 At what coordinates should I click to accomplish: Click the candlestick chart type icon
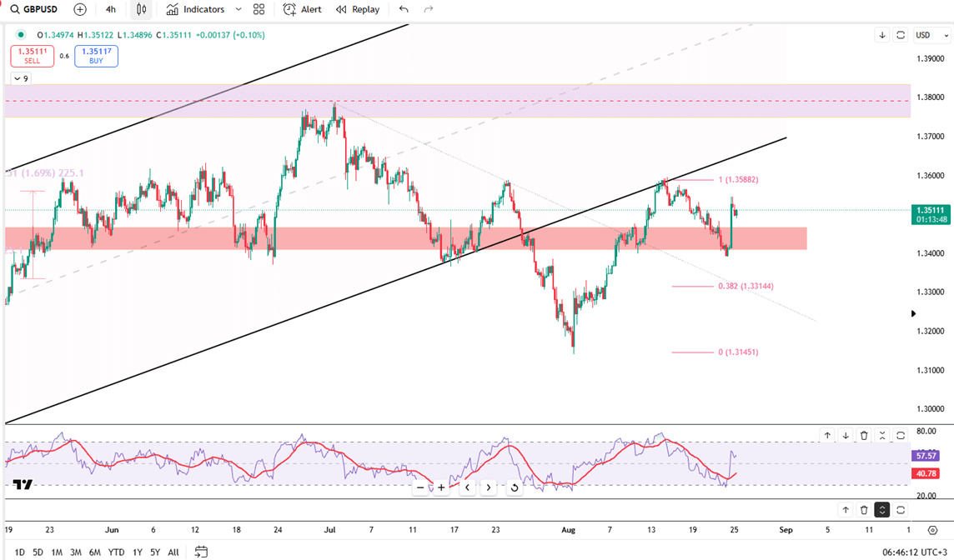pos(141,9)
